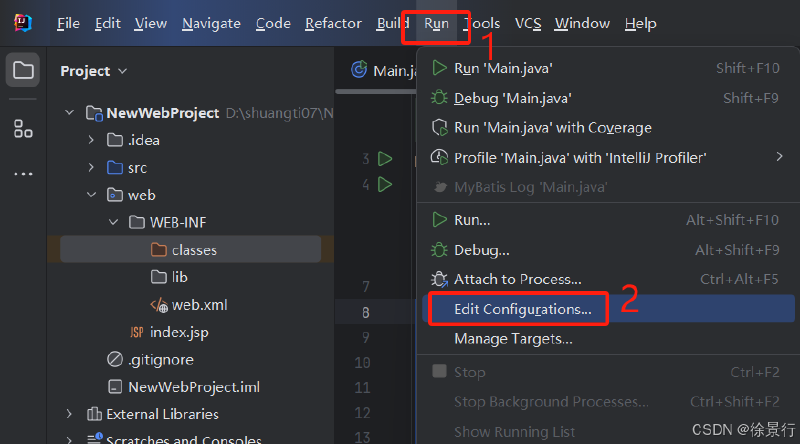800x444 pixels.
Task: Open the Tools menu
Action: coord(482,23)
